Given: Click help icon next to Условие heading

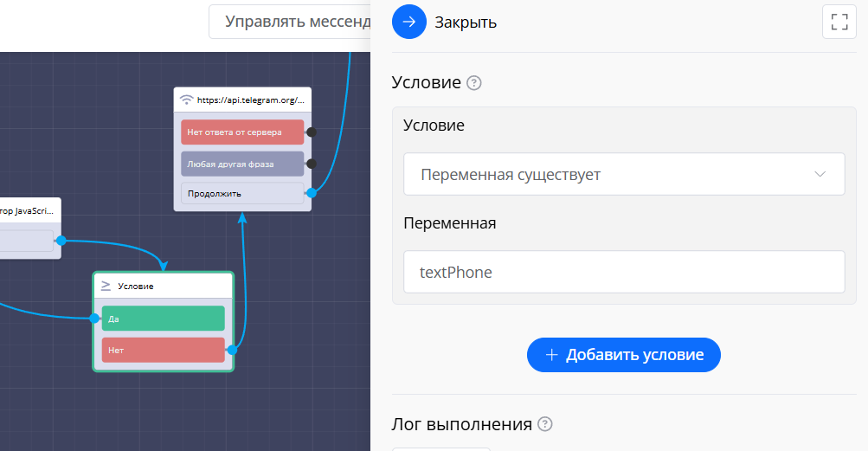Looking at the screenshot, I should point(473,83).
